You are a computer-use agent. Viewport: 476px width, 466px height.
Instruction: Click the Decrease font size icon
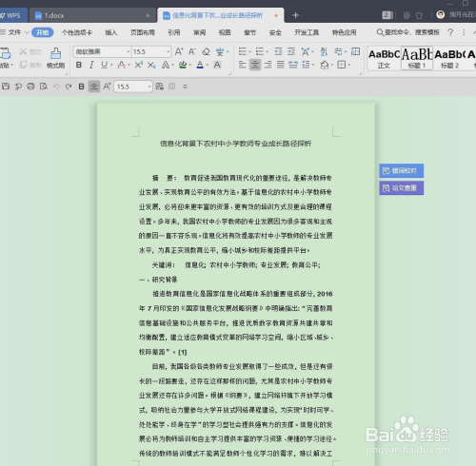[x=192, y=51]
